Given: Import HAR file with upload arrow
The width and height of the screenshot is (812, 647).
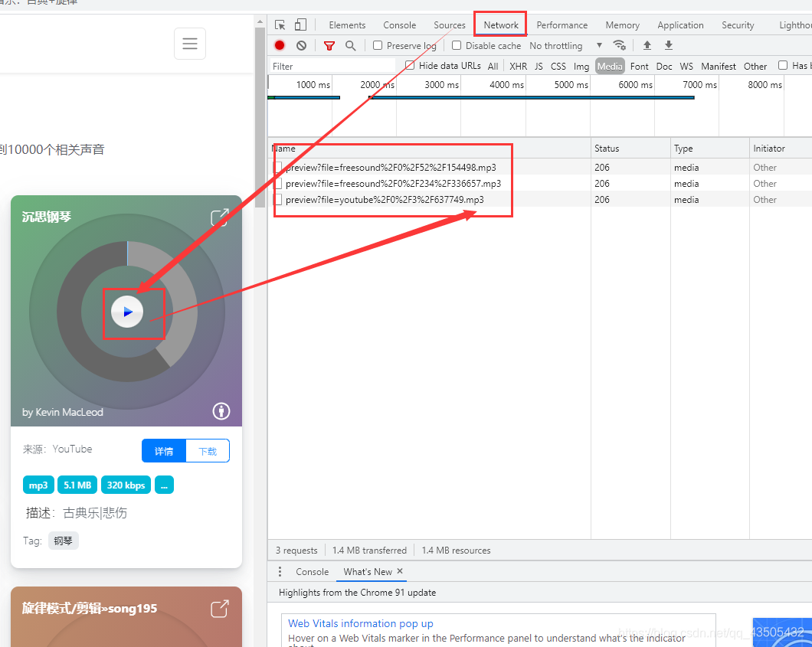Looking at the screenshot, I should coord(647,45).
